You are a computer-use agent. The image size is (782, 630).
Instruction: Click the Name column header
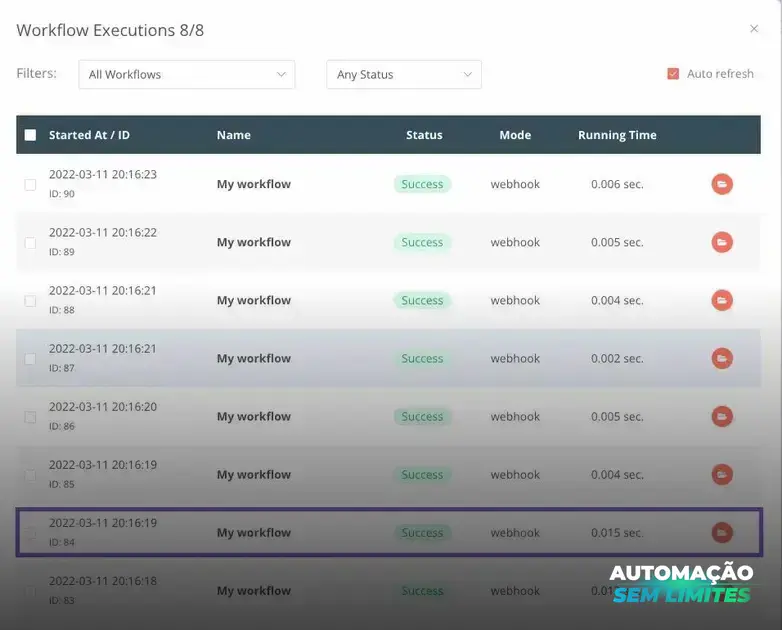click(233, 135)
